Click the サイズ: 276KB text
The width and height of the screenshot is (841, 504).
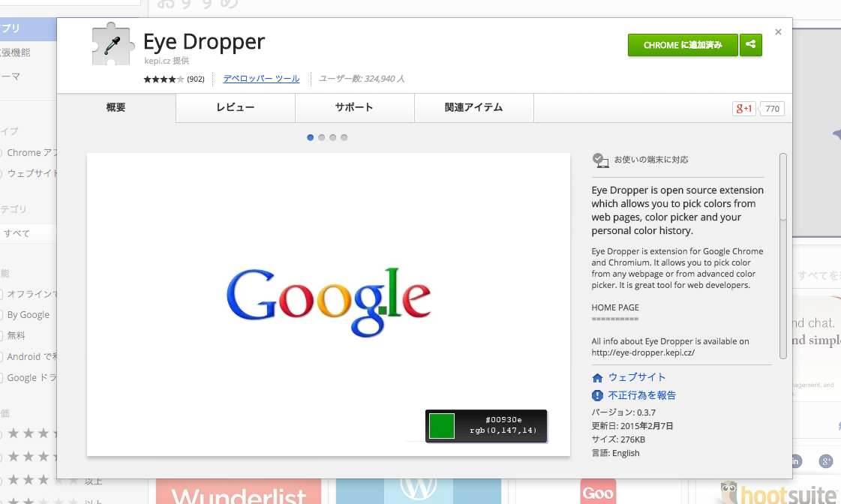[618, 439]
